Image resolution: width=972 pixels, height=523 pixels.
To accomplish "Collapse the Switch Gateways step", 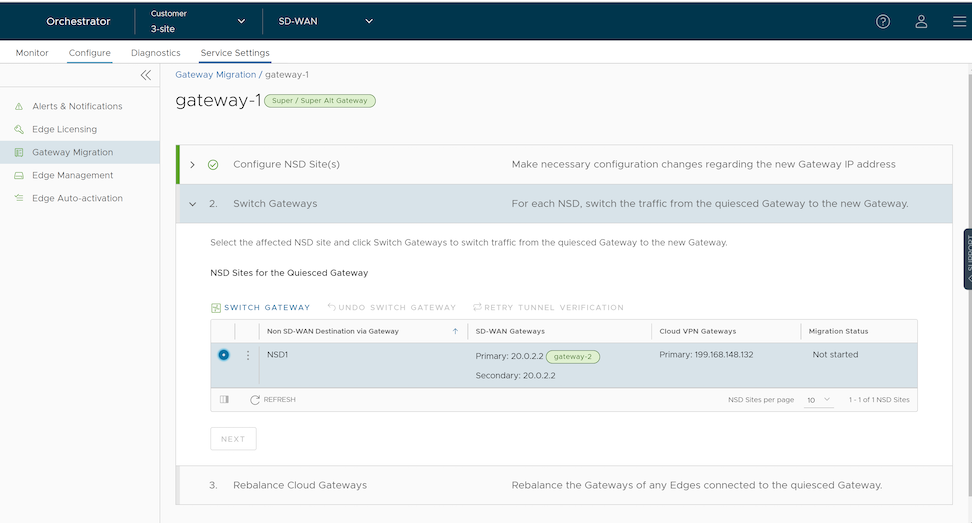I will click(x=192, y=204).
